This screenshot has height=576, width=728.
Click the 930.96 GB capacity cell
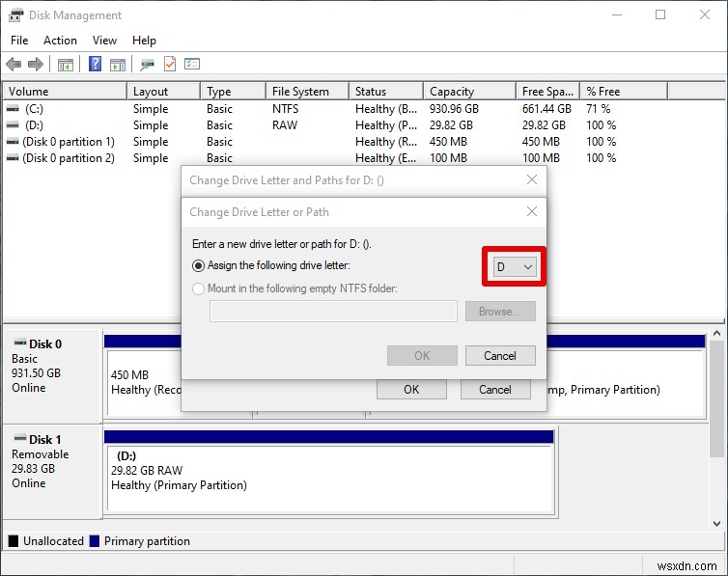(454, 109)
